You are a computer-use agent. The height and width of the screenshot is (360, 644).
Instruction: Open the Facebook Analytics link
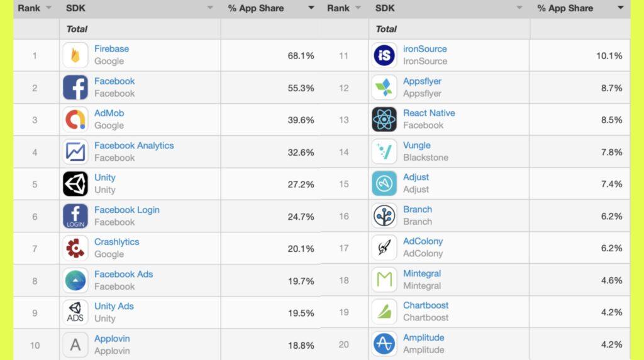pos(134,145)
